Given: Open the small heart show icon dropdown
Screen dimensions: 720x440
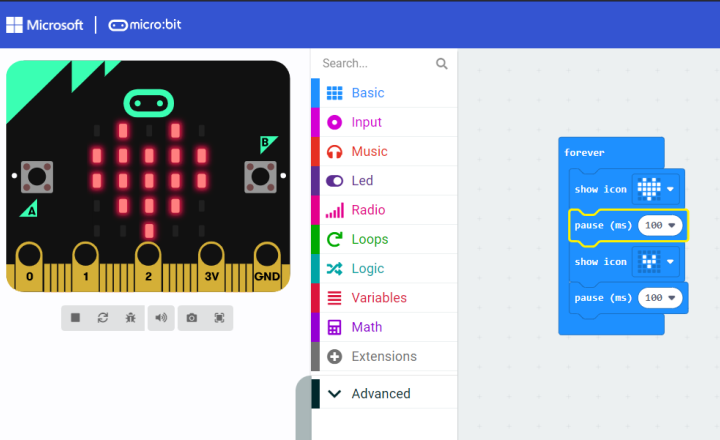Looking at the screenshot, I should point(655,261).
